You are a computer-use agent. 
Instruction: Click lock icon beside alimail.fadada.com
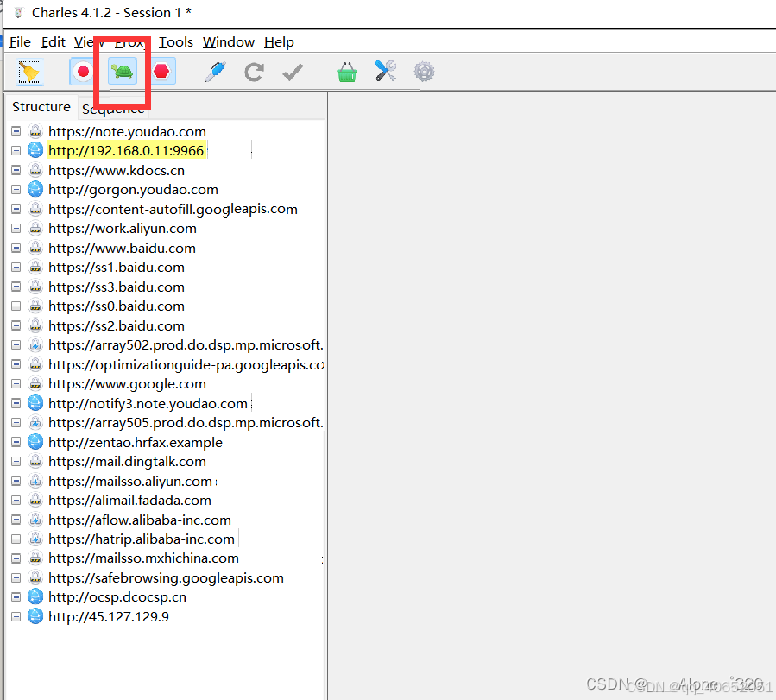pyautogui.click(x=35, y=500)
